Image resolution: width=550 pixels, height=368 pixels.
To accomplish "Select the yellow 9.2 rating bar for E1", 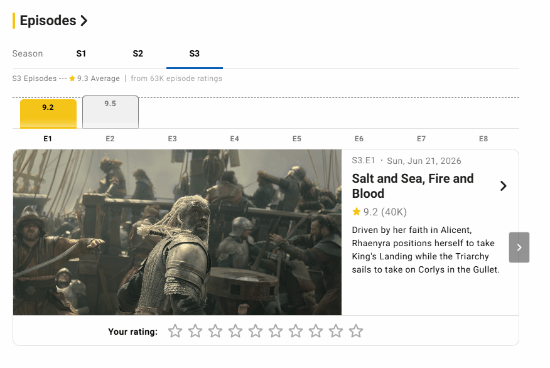I will (48, 114).
